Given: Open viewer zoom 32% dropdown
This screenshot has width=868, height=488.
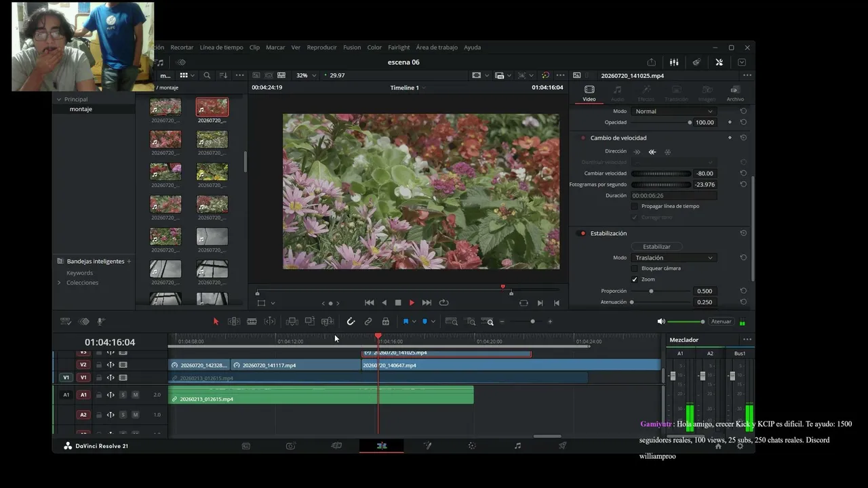Looking at the screenshot, I should point(307,75).
